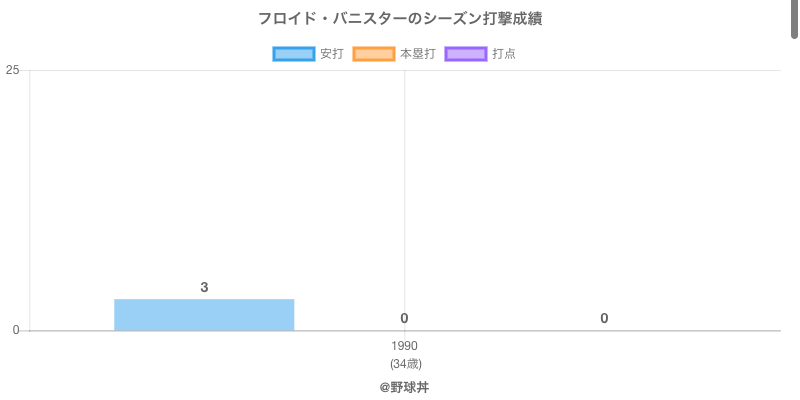Toggle the 安打 blue legend swatch
This screenshot has height=400, width=800.
pyautogui.click(x=294, y=54)
